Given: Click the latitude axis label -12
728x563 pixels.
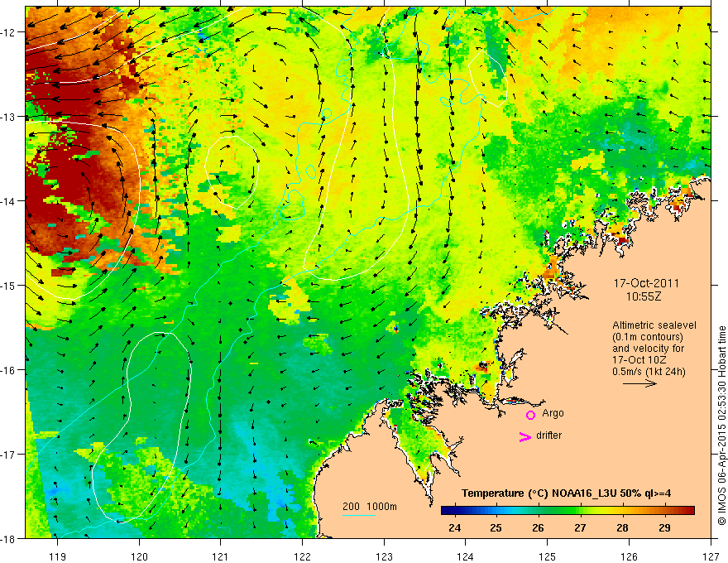Looking at the screenshot, I should [x=9, y=32].
